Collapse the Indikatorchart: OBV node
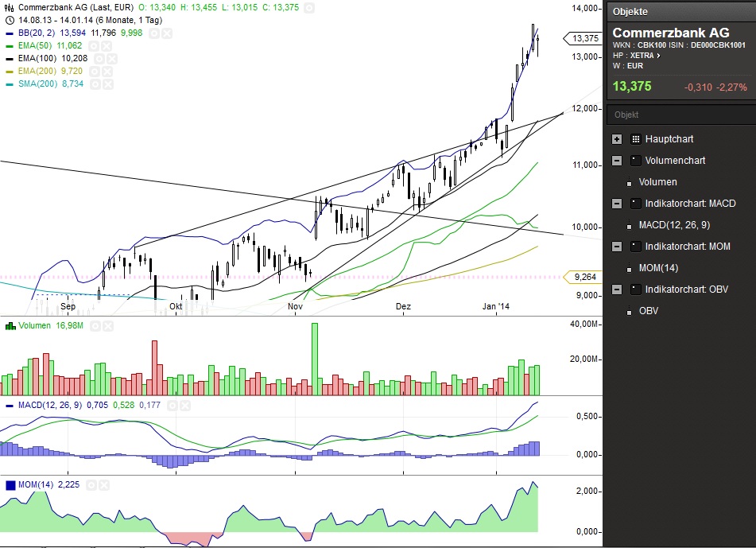Image resolution: width=756 pixels, height=548 pixels. coord(617,290)
